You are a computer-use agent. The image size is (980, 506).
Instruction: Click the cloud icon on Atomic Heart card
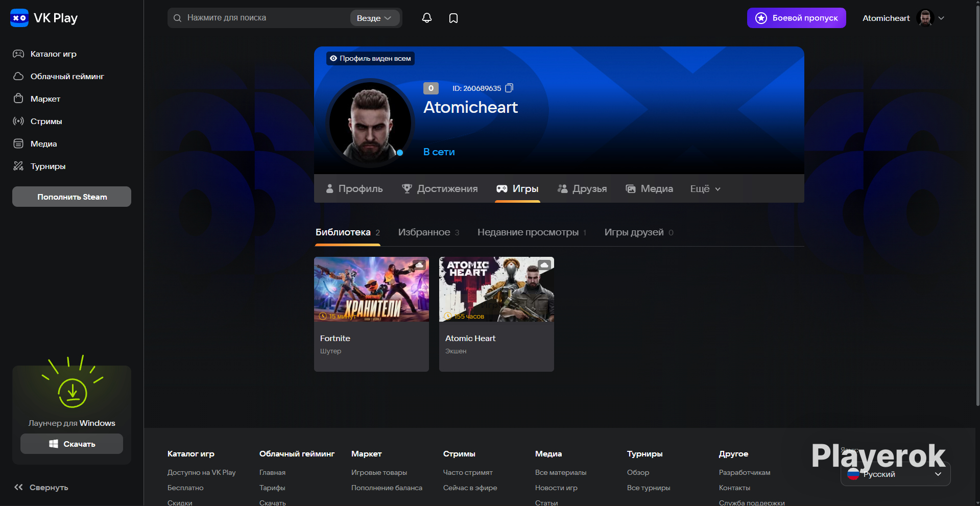(544, 265)
